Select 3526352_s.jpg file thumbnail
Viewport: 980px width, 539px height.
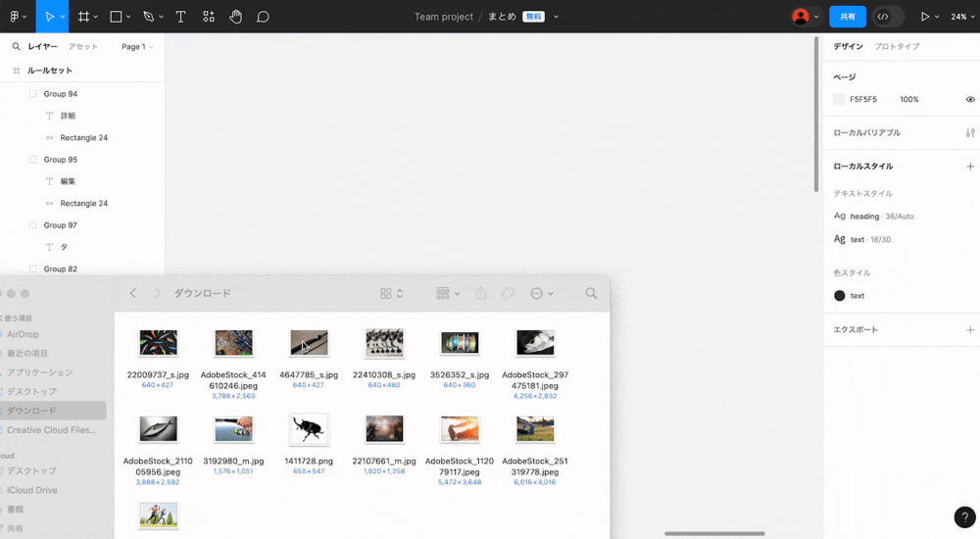460,343
